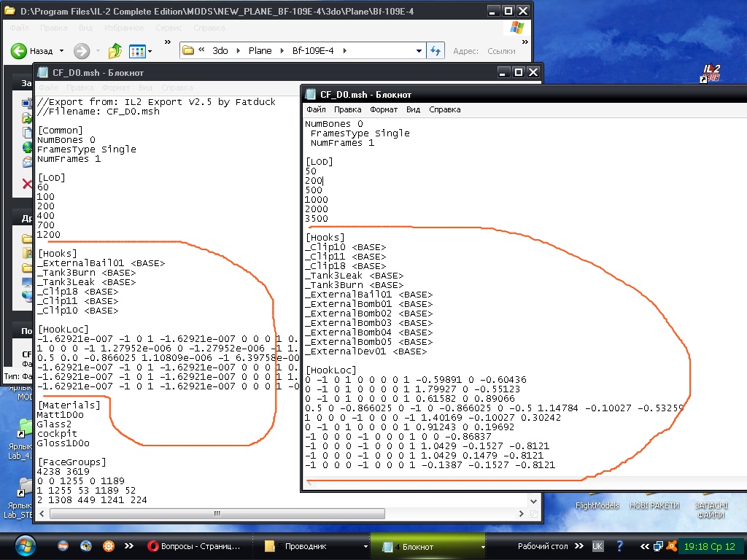Click the Explorer Views grid icon
This screenshot has width=747, height=560.
[x=137, y=51]
